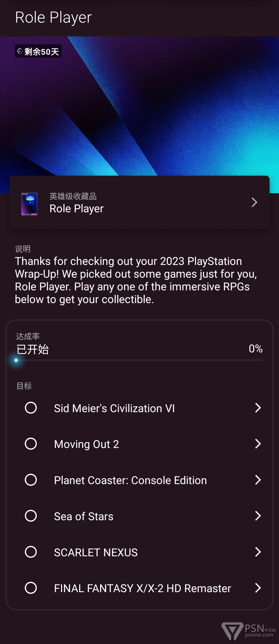Click the timer icon beside 剩余50天
The width and height of the screenshot is (279, 644).
20,51
